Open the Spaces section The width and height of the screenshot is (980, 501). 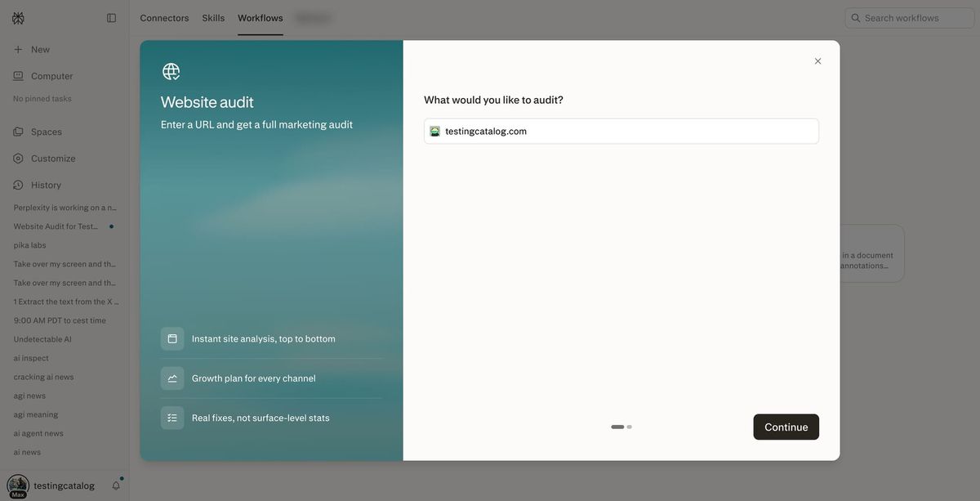(x=47, y=132)
